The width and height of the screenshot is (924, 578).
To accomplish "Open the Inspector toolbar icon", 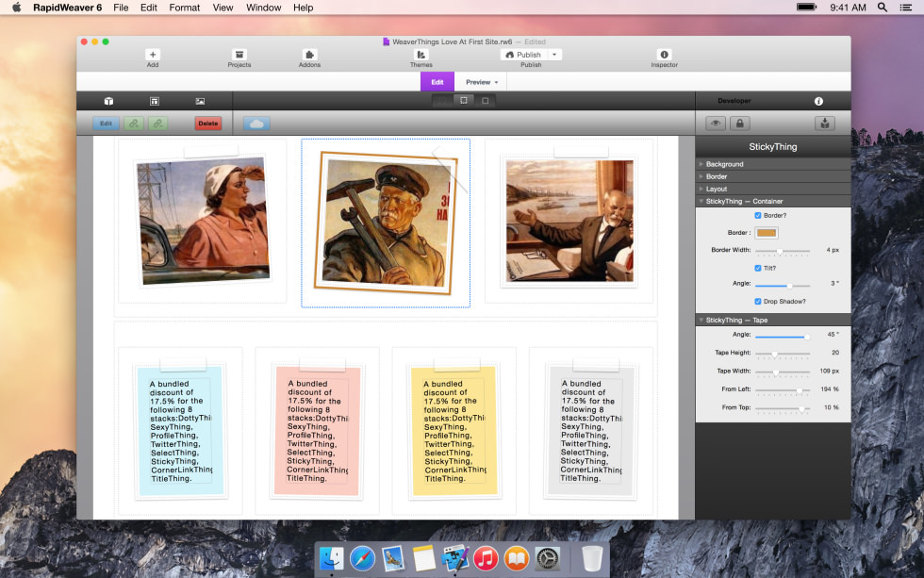I will [x=664, y=55].
